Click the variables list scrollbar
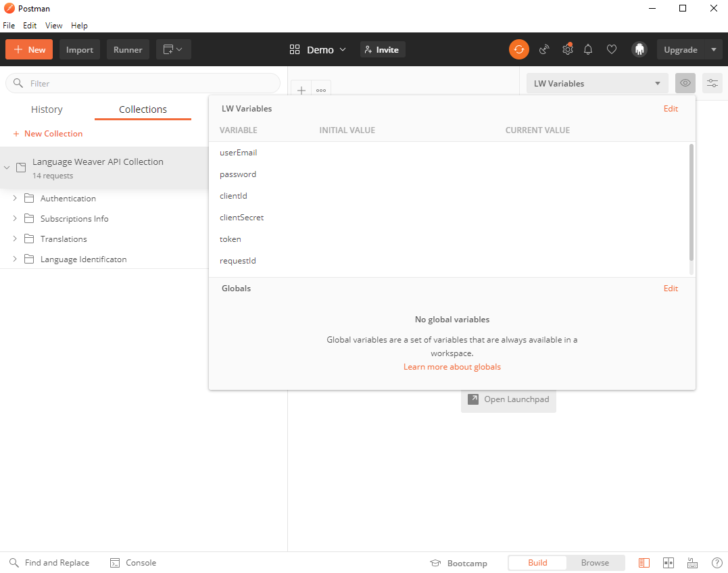 (691, 202)
